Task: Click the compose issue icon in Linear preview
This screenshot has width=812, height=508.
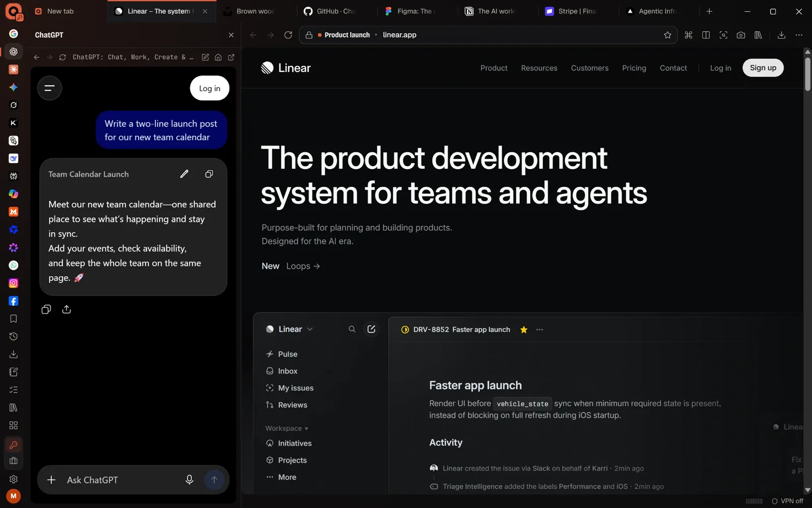Action: point(371,329)
